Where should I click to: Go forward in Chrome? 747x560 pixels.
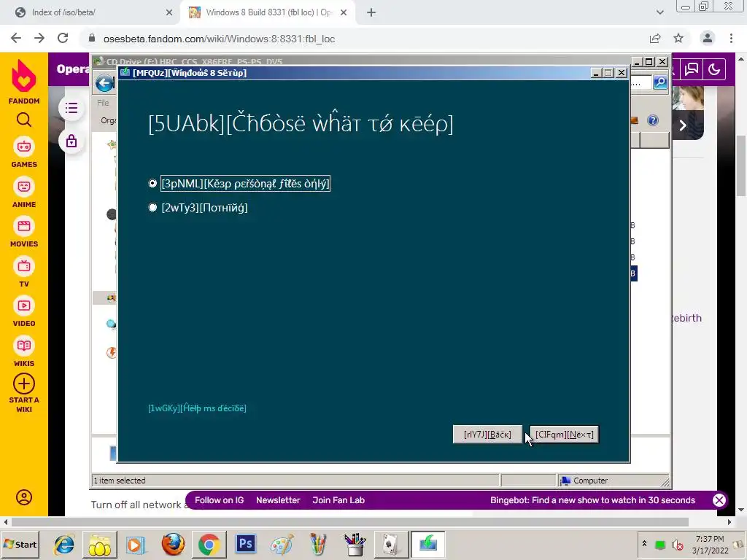coord(39,39)
